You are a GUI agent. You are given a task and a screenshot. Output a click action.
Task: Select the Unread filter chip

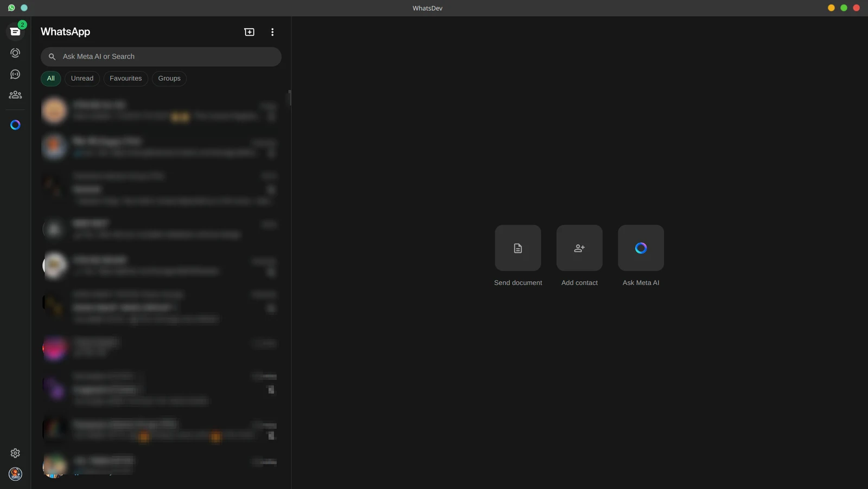[82, 78]
